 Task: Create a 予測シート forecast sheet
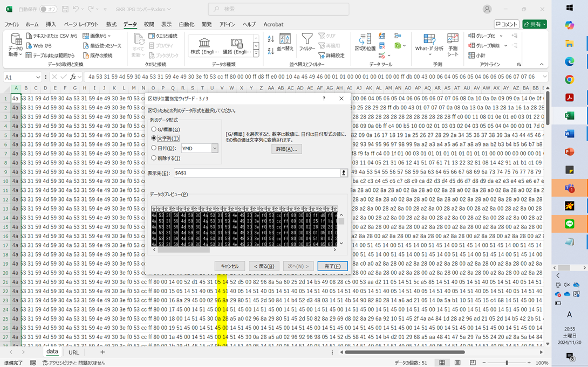(x=453, y=45)
